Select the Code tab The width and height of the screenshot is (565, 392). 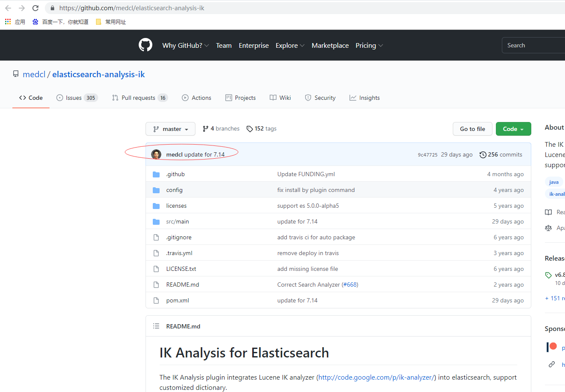tap(31, 98)
